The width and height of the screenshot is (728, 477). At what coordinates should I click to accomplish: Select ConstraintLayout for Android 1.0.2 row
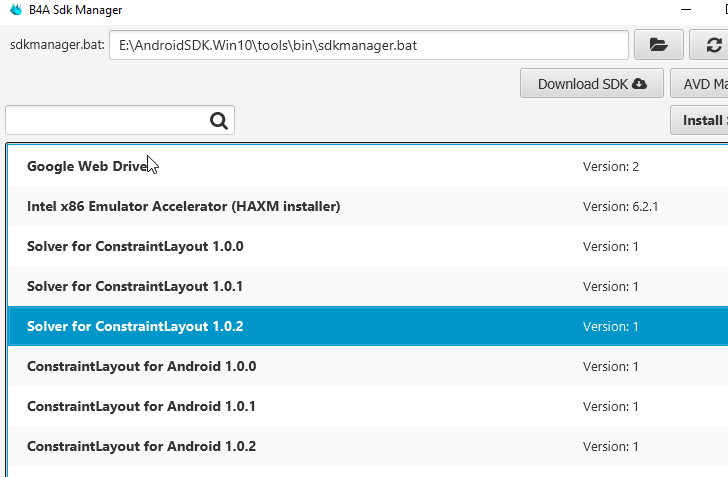coord(141,446)
